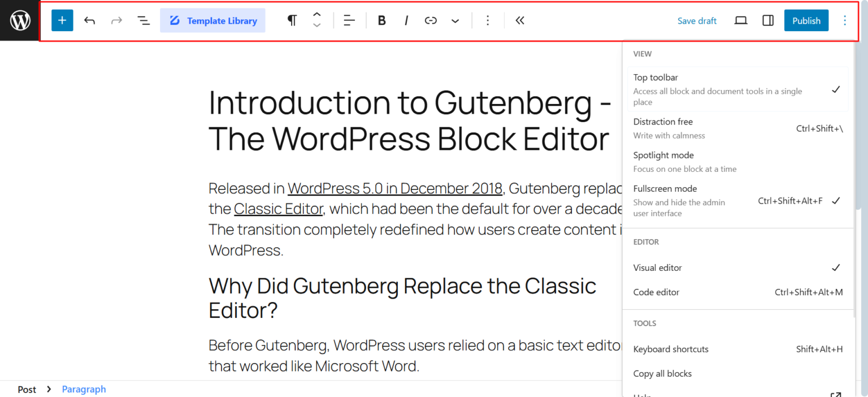Image resolution: width=868 pixels, height=397 pixels.
Task: Open the settings sidebar panel
Action: [x=767, y=20]
